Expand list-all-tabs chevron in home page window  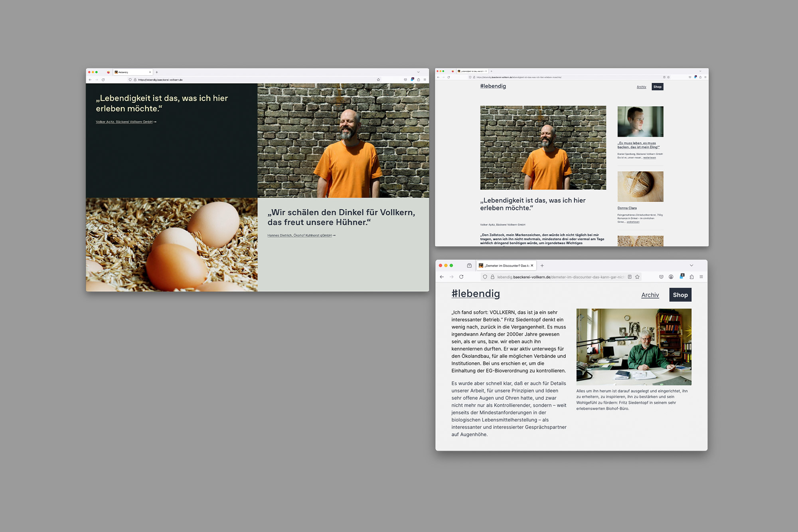tap(418, 72)
